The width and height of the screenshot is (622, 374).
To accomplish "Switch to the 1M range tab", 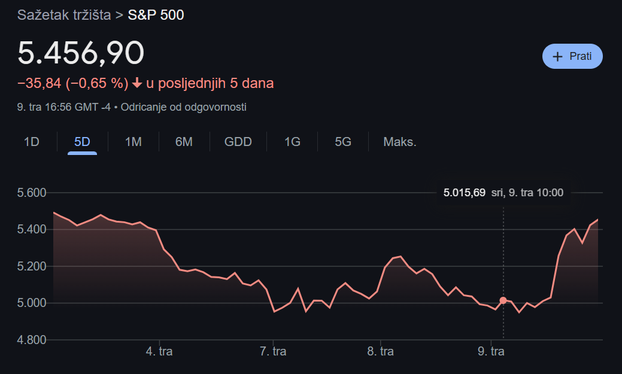I will (133, 142).
